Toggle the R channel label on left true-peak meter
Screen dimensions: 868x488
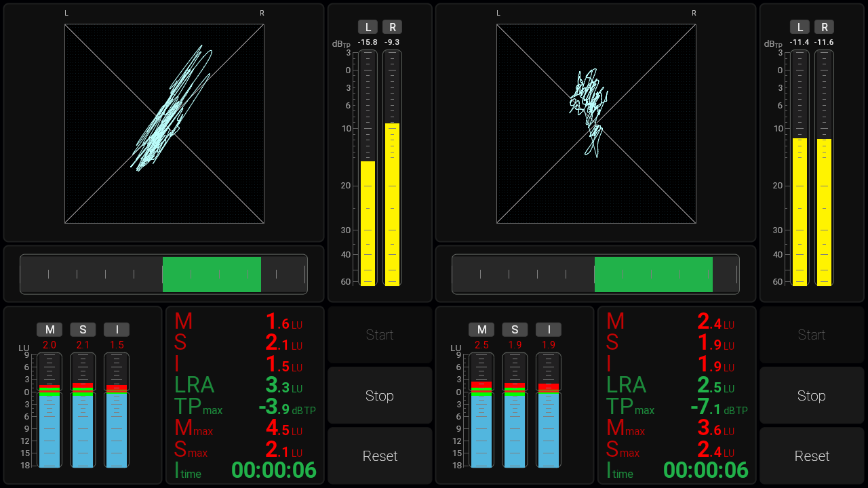392,27
